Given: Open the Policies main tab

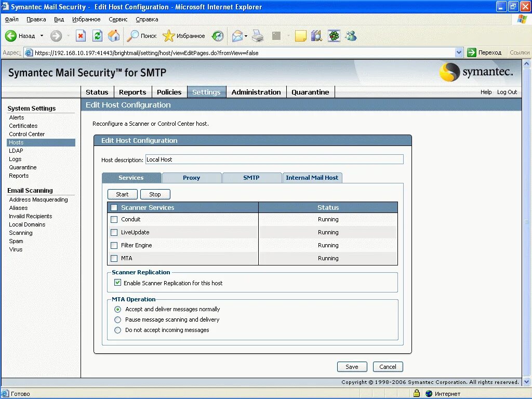Looking at the screenshot, I should [169, 92].
